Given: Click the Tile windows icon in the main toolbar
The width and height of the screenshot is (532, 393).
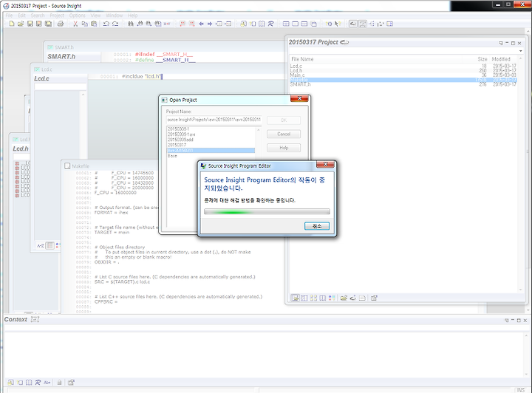Looking at the screenshot, I should (x=286, y=24).
